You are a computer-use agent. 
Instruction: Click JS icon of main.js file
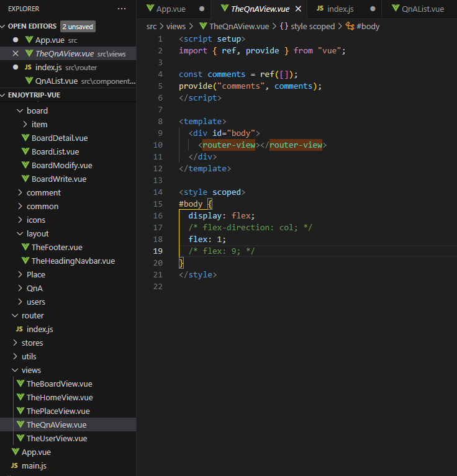tap(14, 465)
